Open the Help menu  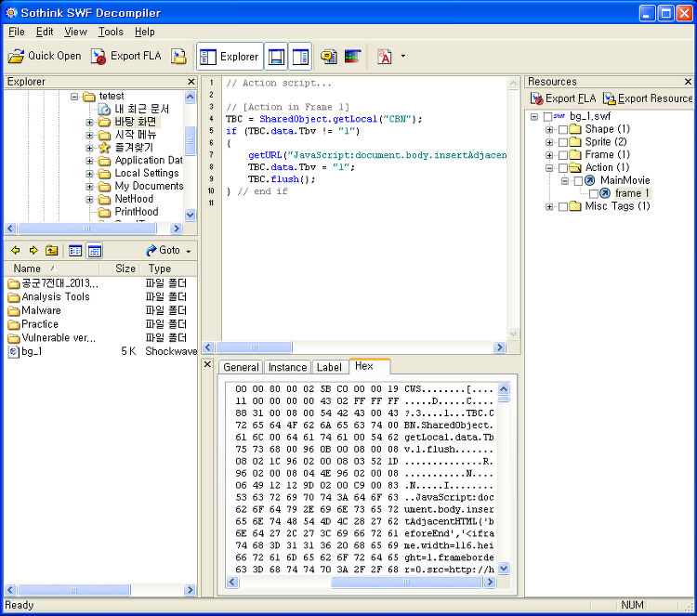[144, 32]
